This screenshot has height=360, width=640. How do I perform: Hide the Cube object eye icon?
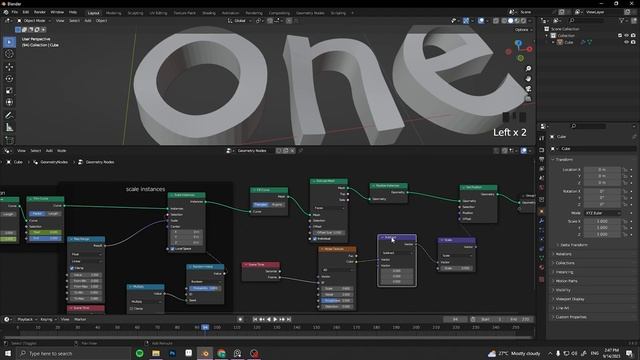click(x=627, y=42)
